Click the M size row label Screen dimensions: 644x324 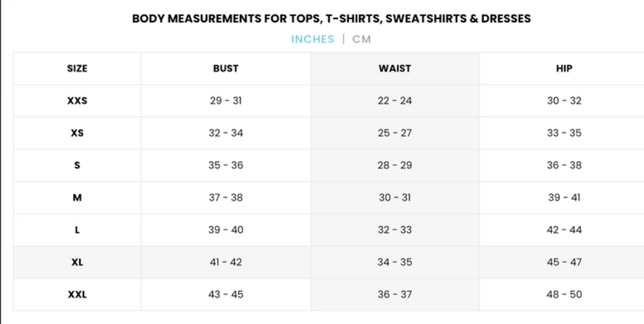[x=77, y=198]
